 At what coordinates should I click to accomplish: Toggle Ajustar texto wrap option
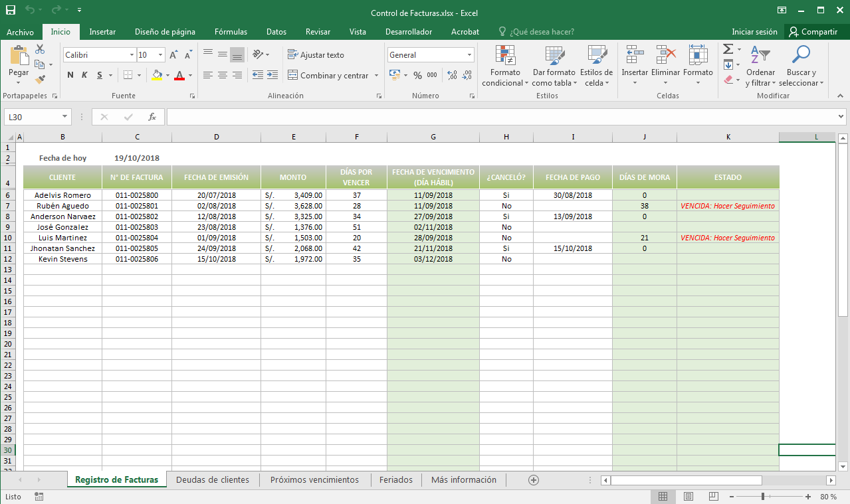coord(316,55)
